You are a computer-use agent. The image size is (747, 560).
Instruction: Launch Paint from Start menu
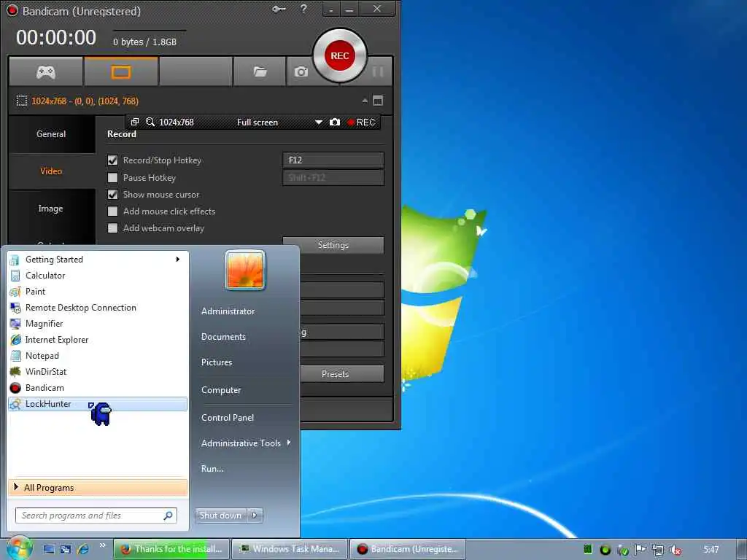[98, 292]
